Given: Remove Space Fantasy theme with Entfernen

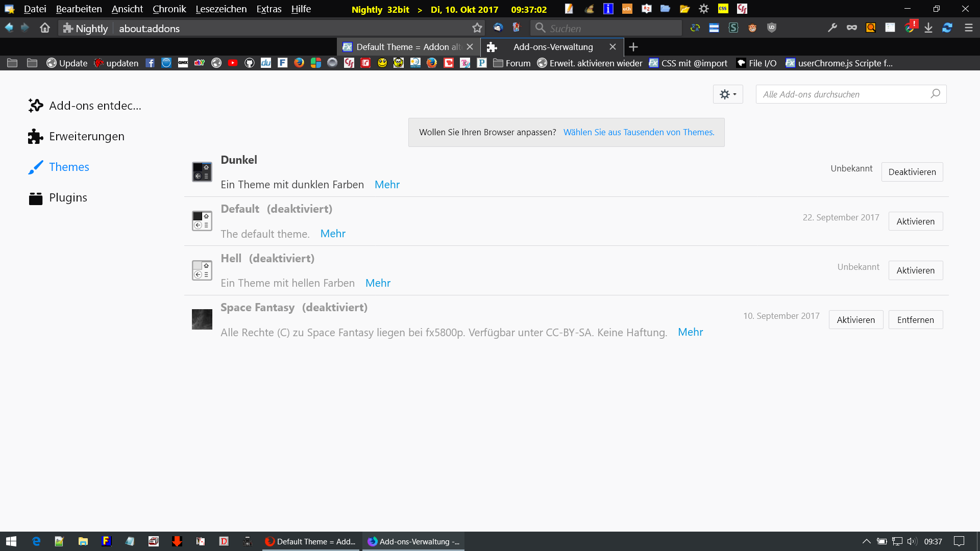Looking at the screenshot, I should tap(915, 320).
